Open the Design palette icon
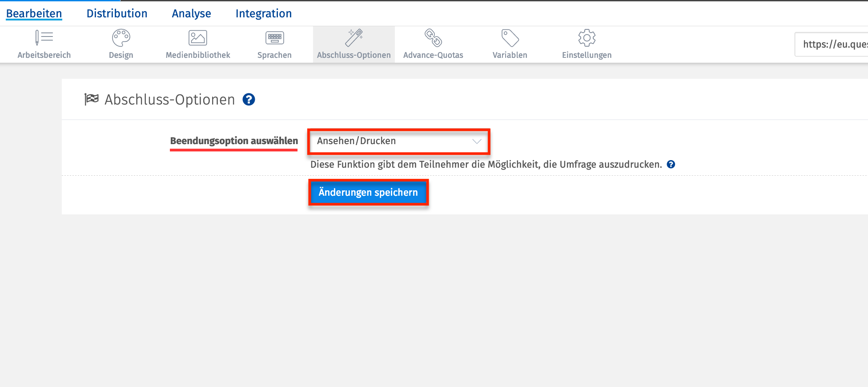 pyautogui.click(x=121, y=38)
